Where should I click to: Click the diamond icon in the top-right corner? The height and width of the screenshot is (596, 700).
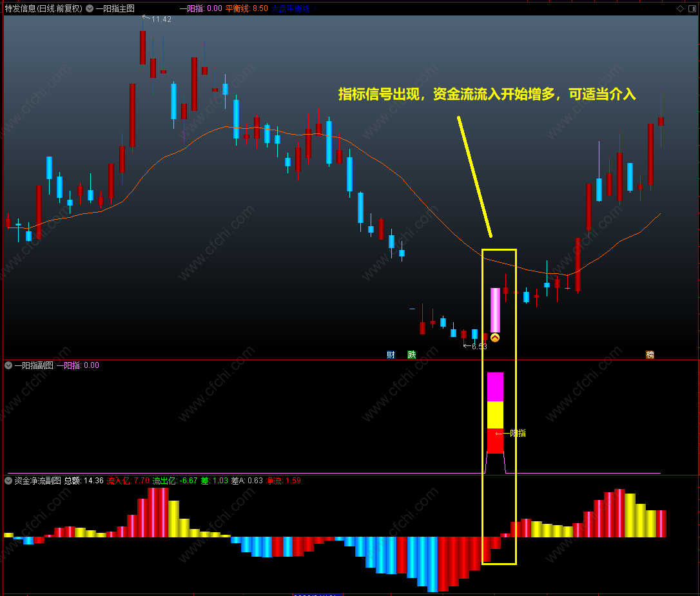[x=681, y=8]
